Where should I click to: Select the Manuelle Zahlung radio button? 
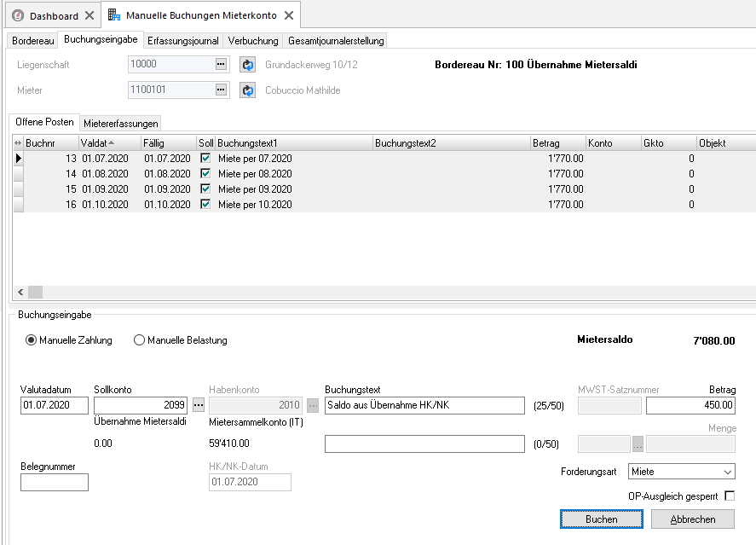pos(31,340)
